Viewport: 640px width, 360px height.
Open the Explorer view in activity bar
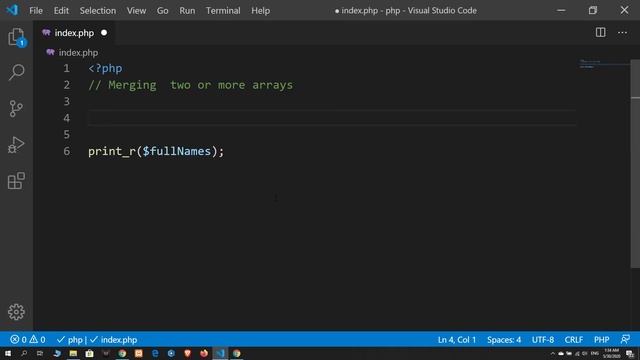pyautogui.click(x=16, y=37)
